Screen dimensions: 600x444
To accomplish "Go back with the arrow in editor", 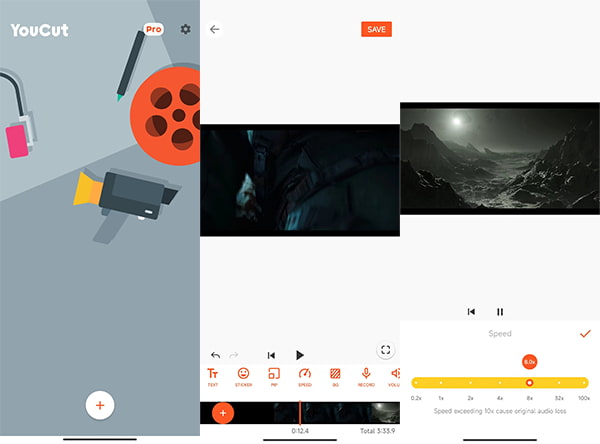I will pos(215,29).
